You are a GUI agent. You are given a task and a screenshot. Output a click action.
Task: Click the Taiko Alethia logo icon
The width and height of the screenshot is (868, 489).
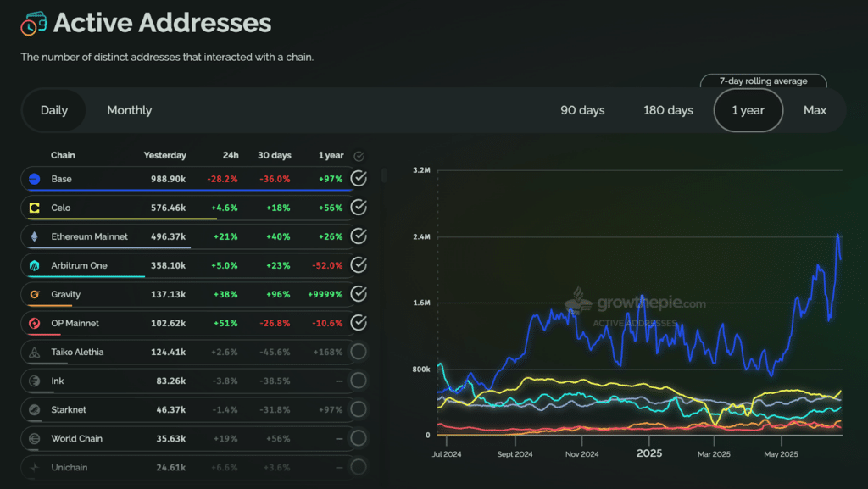click(34, 353)
